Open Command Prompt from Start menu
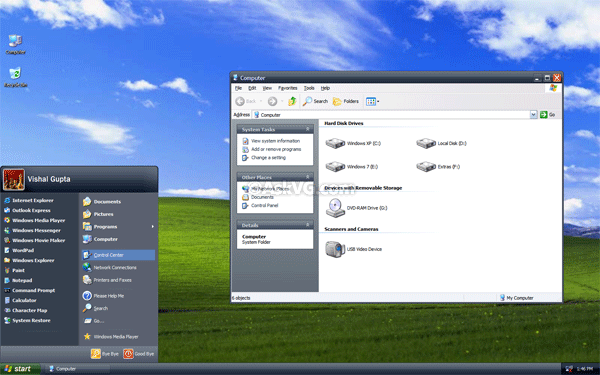The width and height of the screenshot is (600, 375). click(x=29, y=290)
